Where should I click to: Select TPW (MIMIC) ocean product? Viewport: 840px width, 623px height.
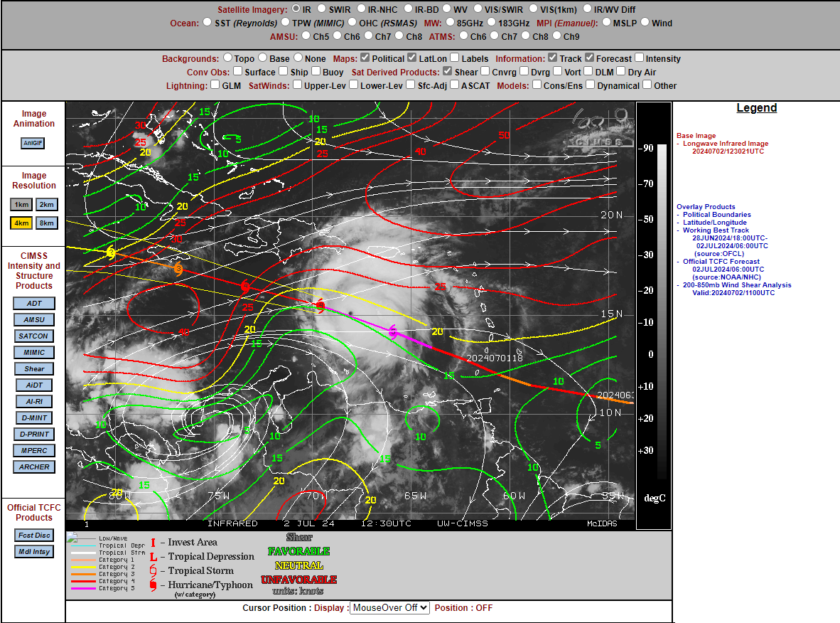pyautogui.click(x=286, y=22)
